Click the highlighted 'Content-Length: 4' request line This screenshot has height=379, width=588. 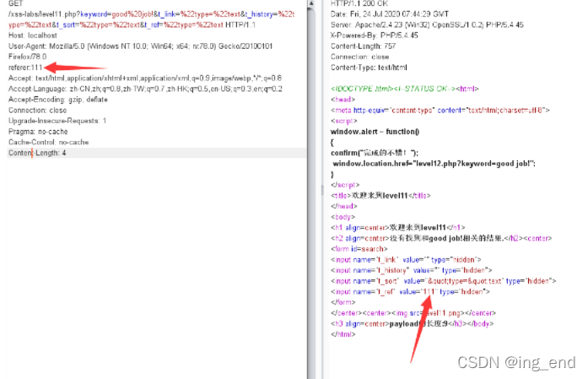pyautogui.click(x=156, y=153)
